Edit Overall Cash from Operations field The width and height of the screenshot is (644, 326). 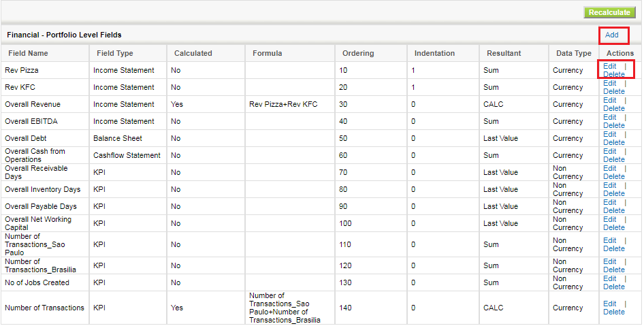coord(610,151)
